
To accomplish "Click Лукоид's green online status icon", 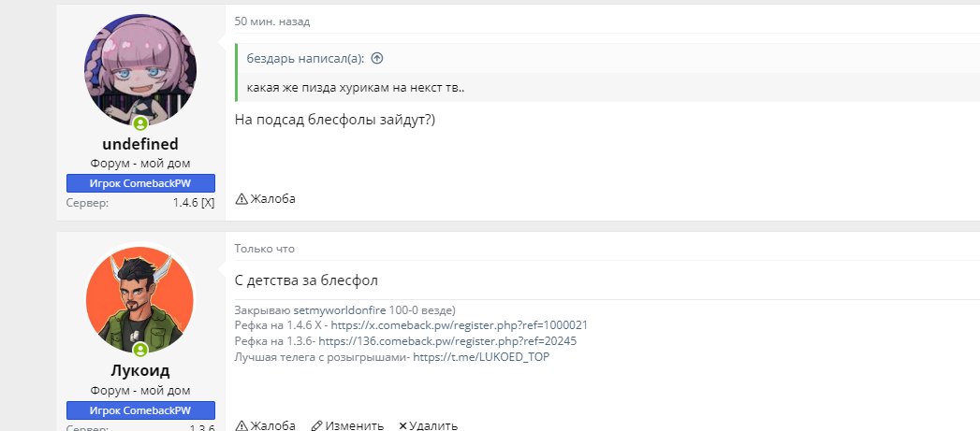I will point(140,350).
